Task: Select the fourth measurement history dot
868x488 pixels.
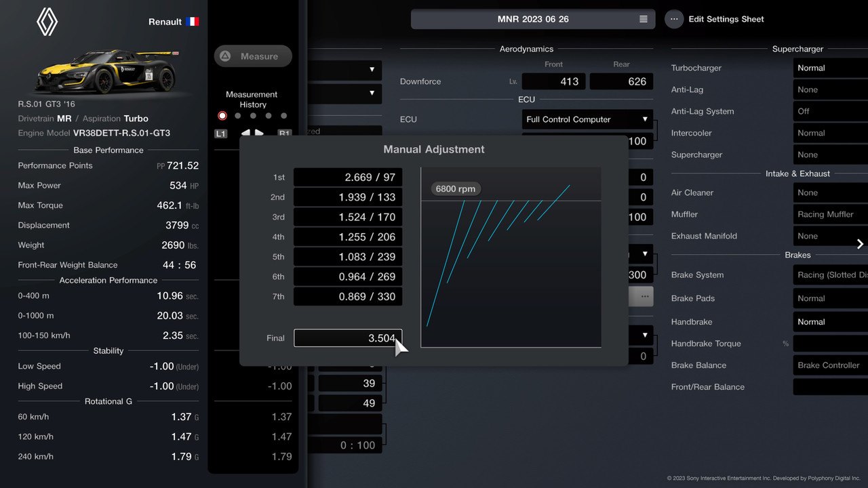Action: click(x=269, y=116)
